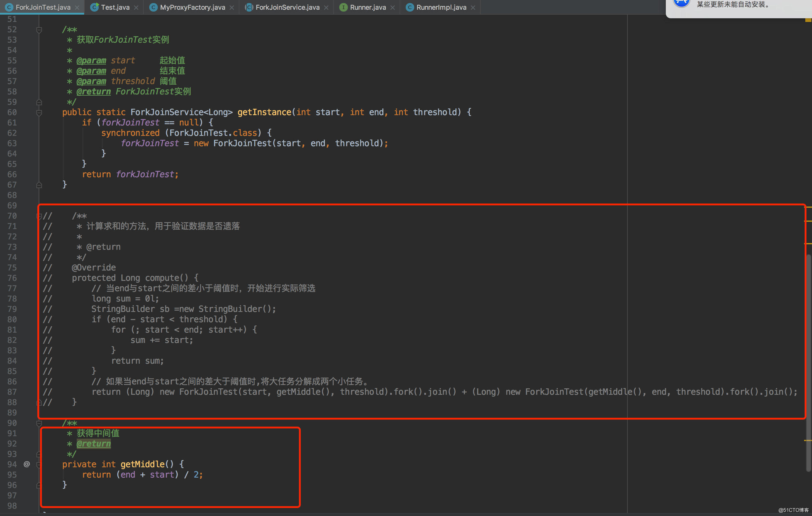Click the highlighted @return tag on line 92
The image size is (812, 516).
coord(94,444)
